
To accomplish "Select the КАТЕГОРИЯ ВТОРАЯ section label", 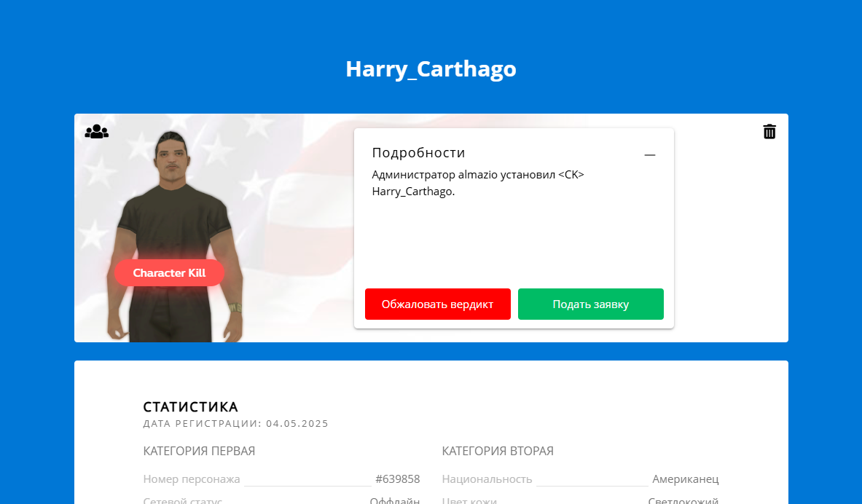I will click(x=498, y=452).
